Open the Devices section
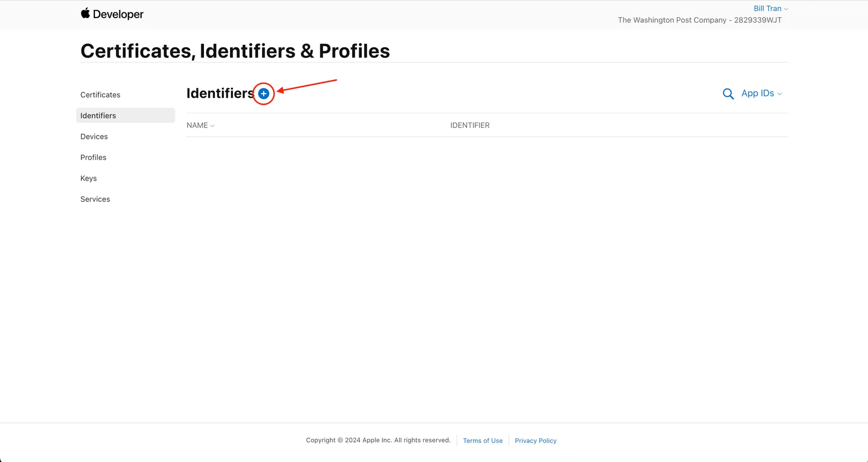The height and width of the screenshot is (462, 868). (94, 137)
